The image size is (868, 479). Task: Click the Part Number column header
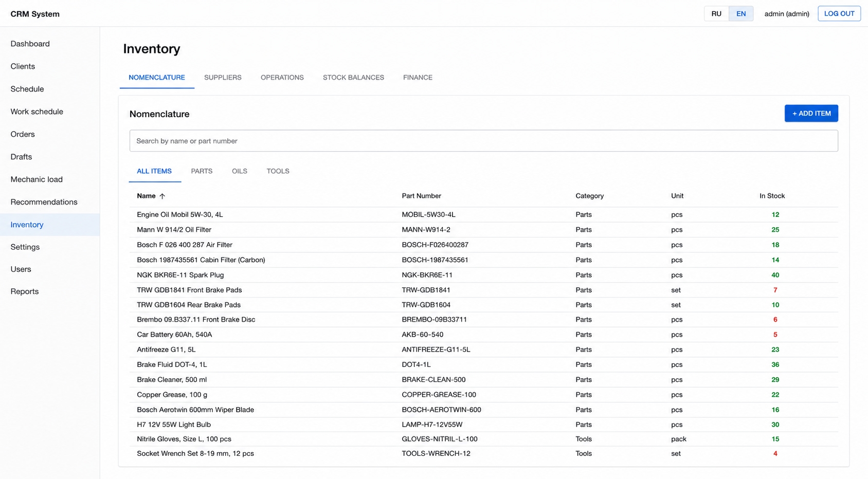coord(421,196)
